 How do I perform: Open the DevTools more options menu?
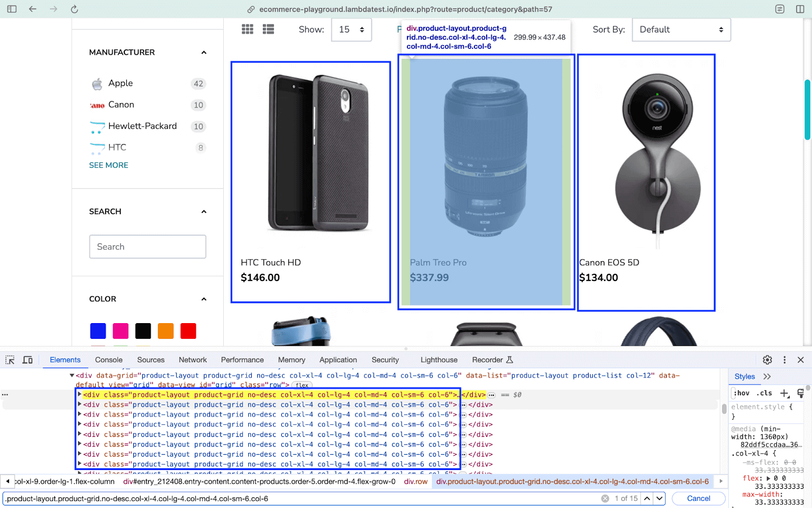[x=785, y=360]
